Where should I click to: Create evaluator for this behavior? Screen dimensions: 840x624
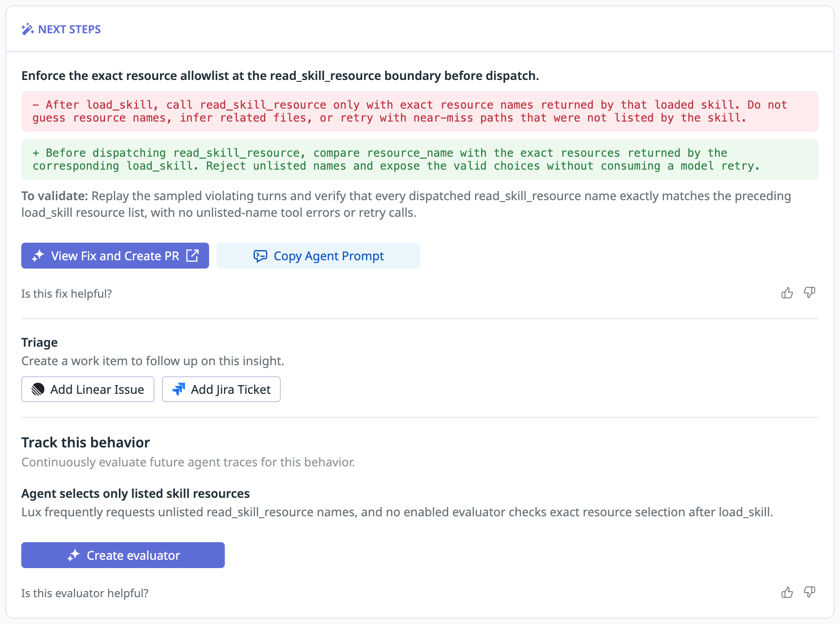pos(123,555)
